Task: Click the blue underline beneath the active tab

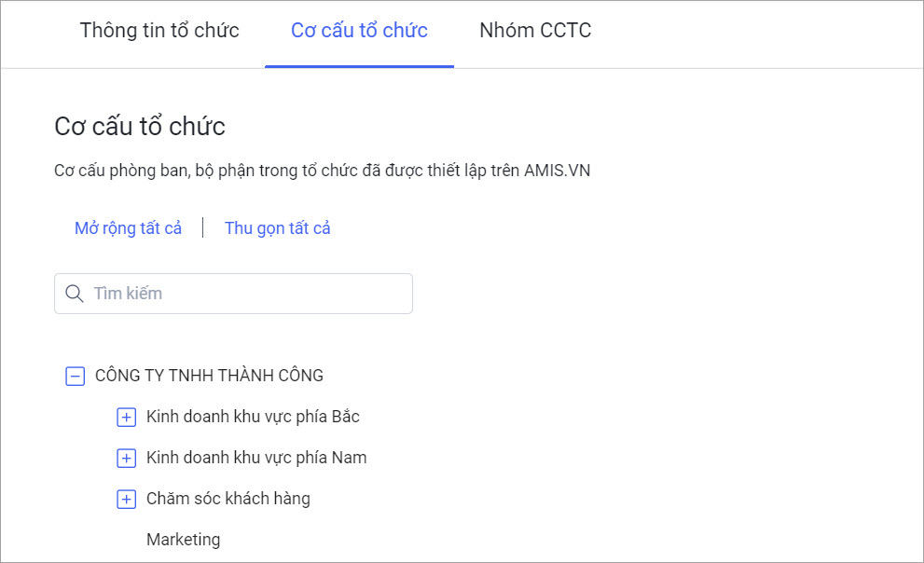Action: (x=359, y=66)
